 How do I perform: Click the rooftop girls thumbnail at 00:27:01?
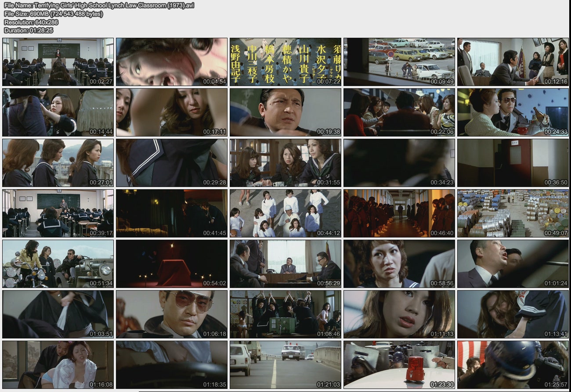pos(58,163)
